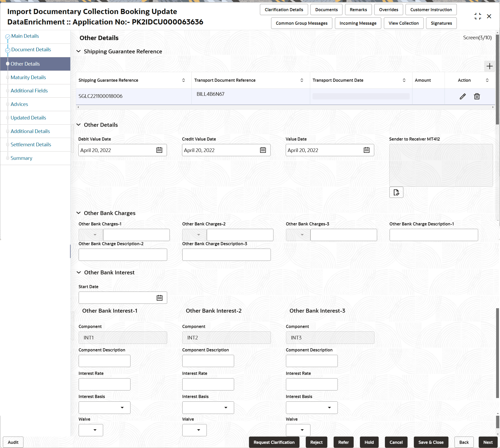Sort by Shipping Guarantee Reference column
Screen dimensions: 500x448
pos(183,80)
